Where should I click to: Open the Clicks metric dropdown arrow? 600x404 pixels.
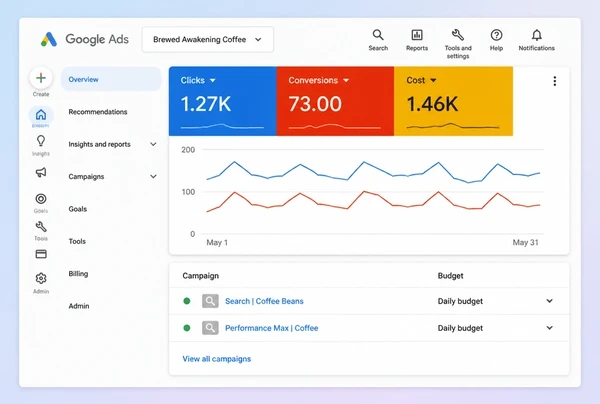(213, 80)
